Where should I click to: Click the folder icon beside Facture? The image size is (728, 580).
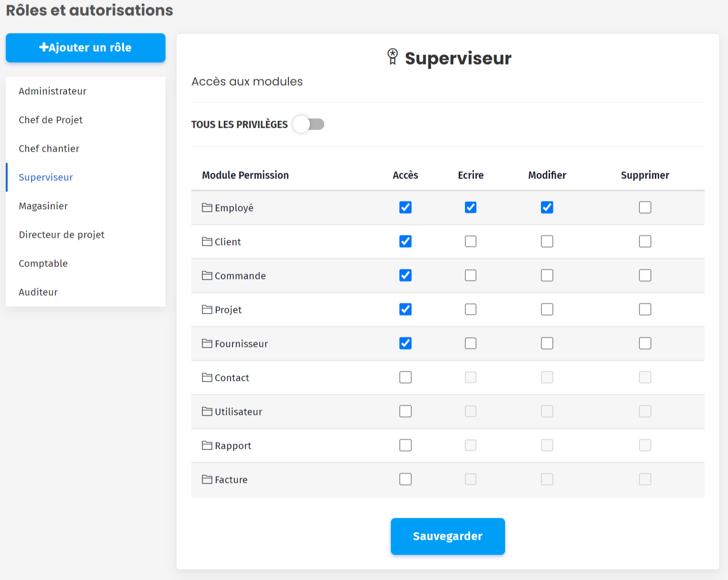pos(207,479)
